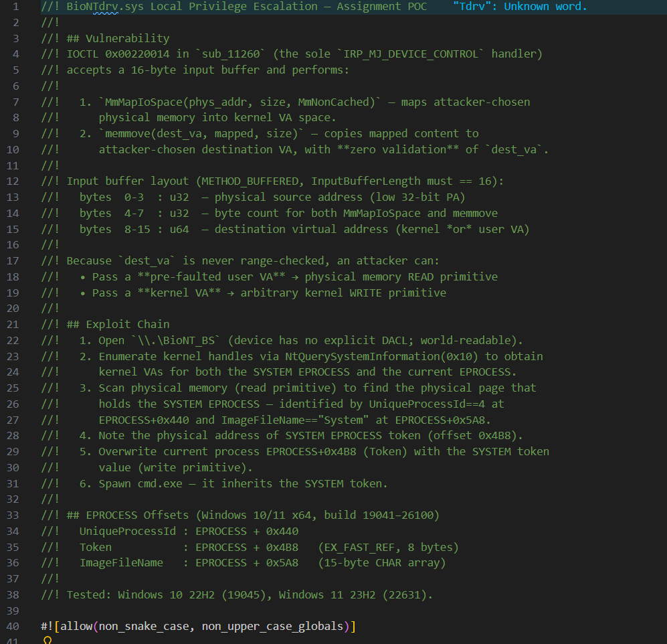Click the lightbulb quick-fix icon below line 40
Image resolution: width=667 pixels, height=644 pixels.
47,640
